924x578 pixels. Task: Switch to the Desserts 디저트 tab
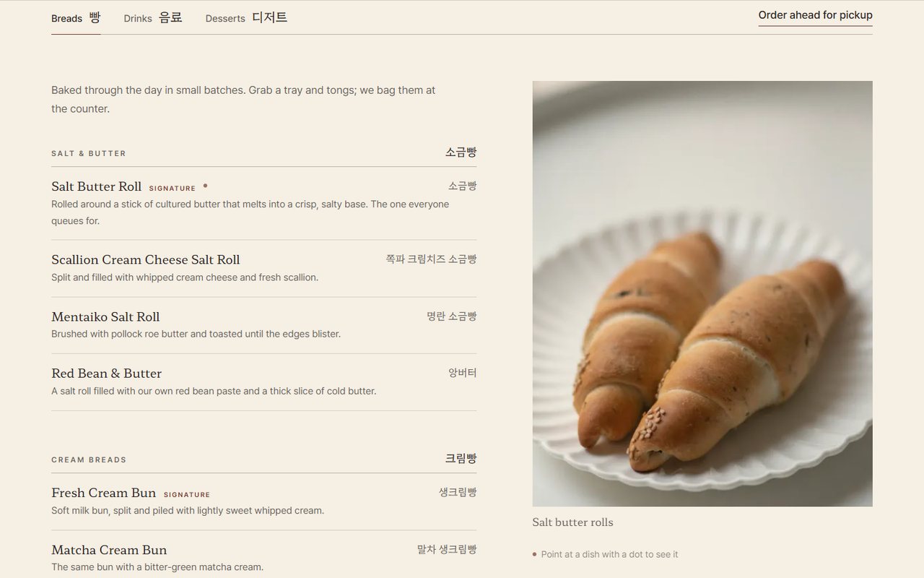[246, 18]
